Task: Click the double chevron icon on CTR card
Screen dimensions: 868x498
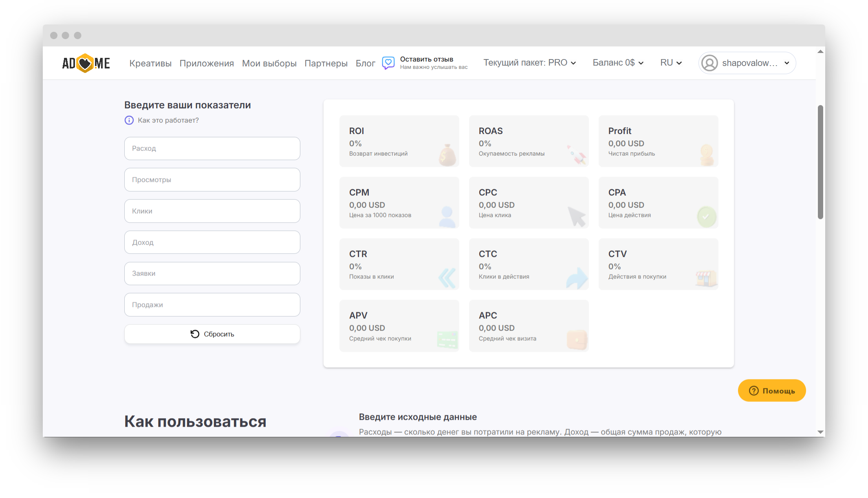Action: [447, 278]
